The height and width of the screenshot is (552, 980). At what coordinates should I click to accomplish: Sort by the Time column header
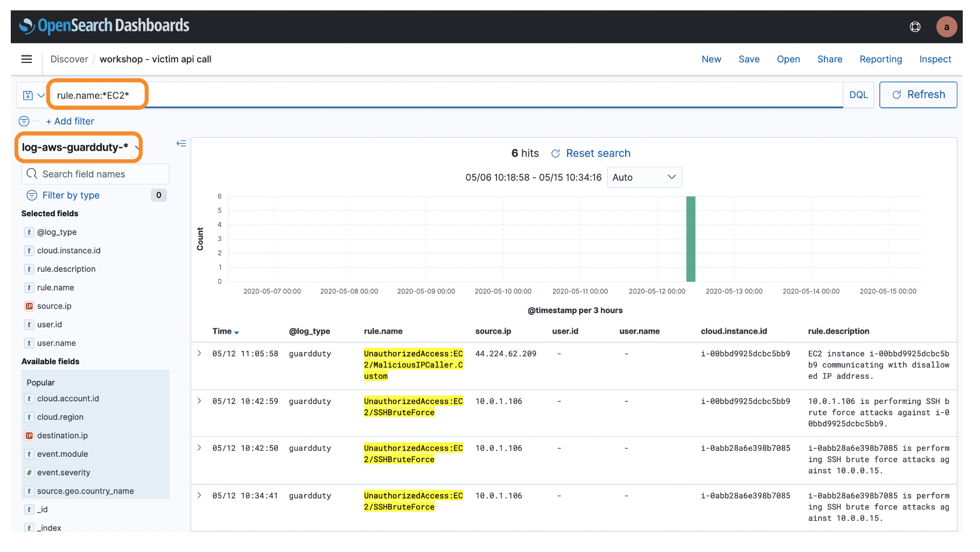point(222,331)
